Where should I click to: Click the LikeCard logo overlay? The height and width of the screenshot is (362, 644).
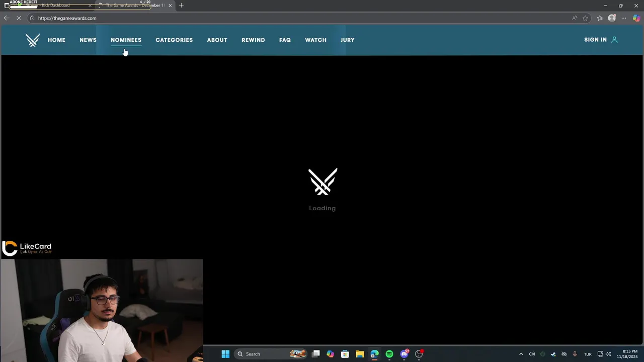27,248
